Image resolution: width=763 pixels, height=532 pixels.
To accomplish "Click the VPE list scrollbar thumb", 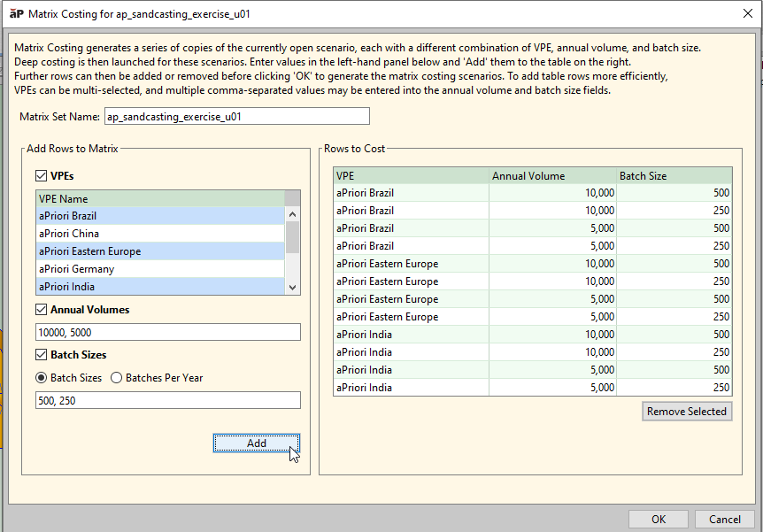I will [x=292, y=236].
